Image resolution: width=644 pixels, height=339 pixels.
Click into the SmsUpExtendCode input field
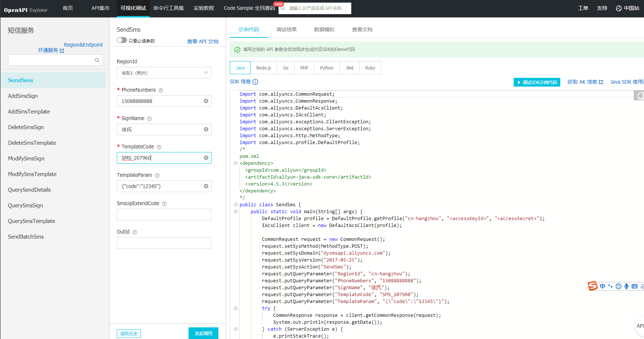point(164,215)
